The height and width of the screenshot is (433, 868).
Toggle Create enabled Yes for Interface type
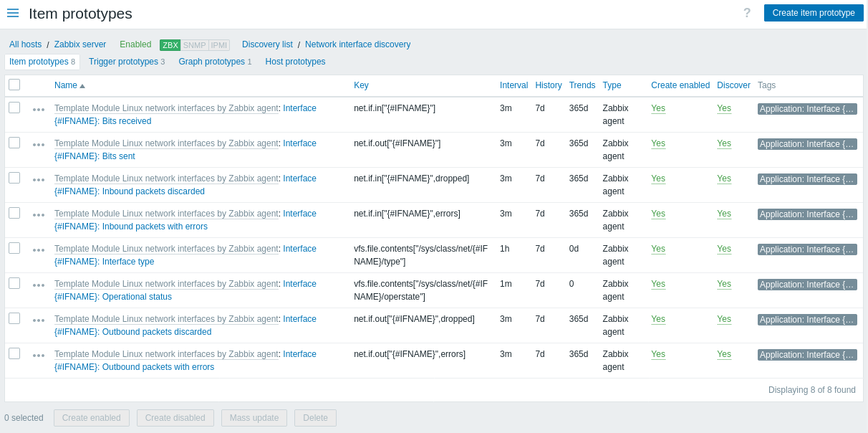pos(658,249)
